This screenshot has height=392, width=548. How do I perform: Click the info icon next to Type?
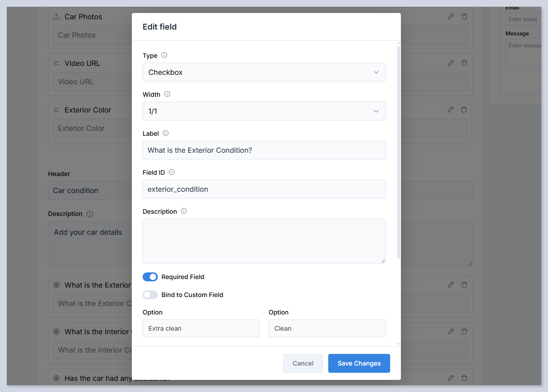coord(164,56)
